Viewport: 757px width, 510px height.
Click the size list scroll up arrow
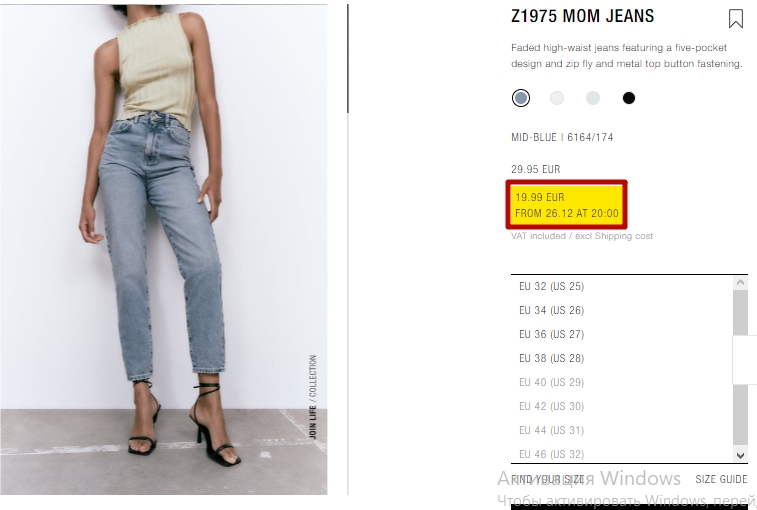tap(740, 283)
